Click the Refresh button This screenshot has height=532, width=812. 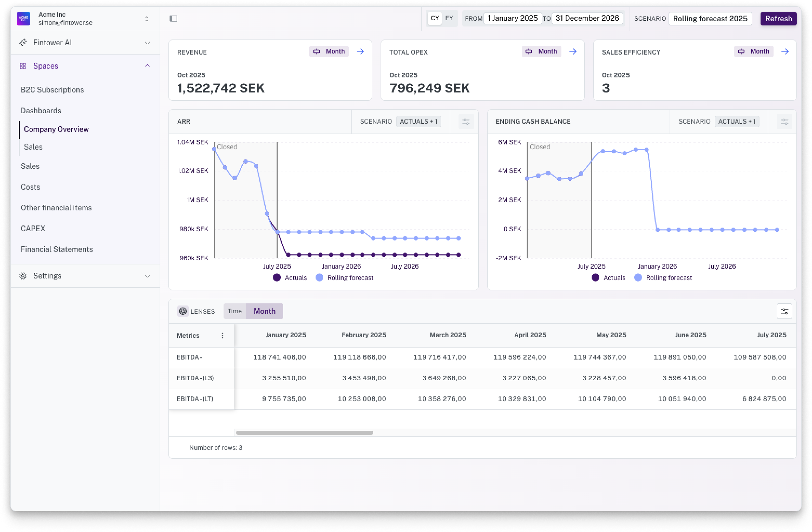(x=778, y=18)
